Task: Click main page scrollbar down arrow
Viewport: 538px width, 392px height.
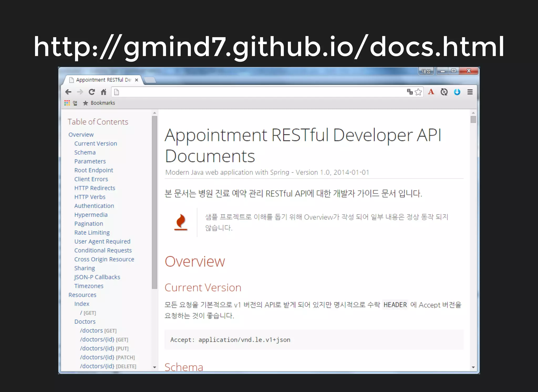Action: click(473, 367)
